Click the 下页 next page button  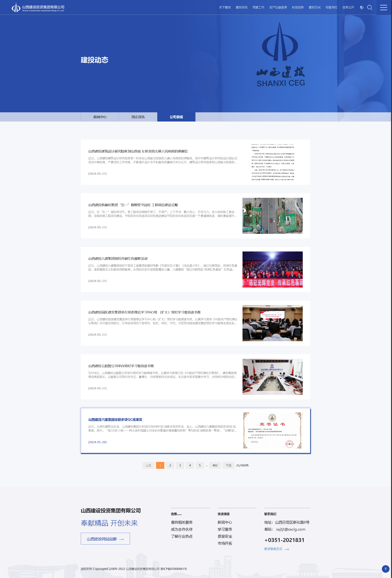228,465
